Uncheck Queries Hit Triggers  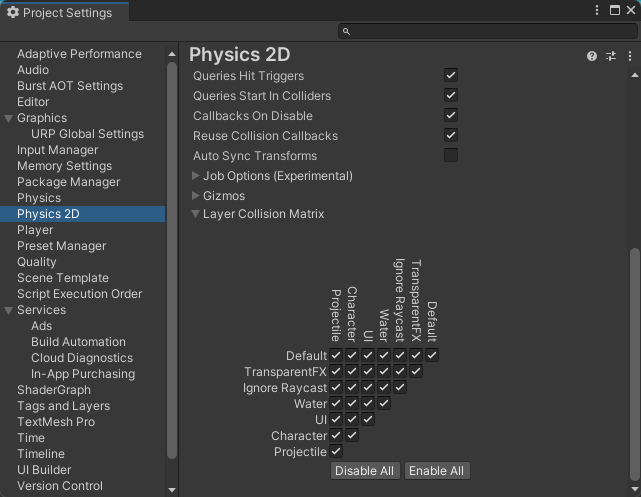click(451, 75)
